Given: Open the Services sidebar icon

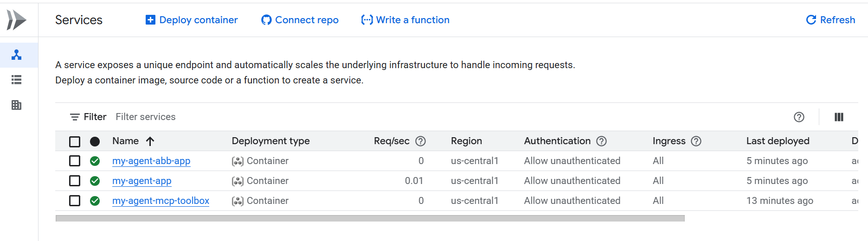Looking at the screenshot, I should 17,55.
